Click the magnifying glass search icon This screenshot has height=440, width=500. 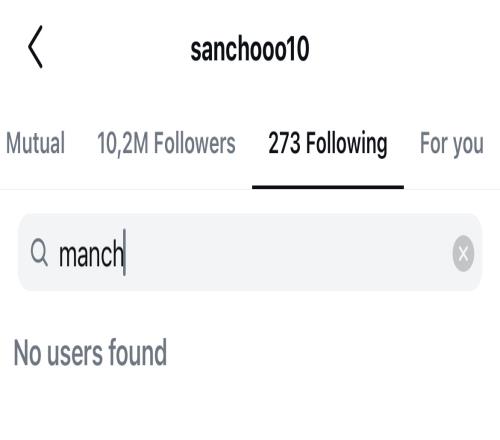click(39, 253)
